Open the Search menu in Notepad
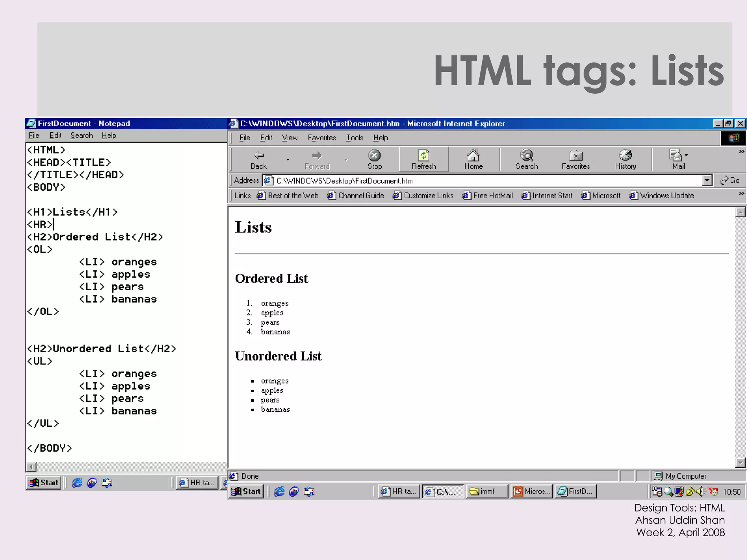This screenshot has width=747, height=560. click(82, 136)
